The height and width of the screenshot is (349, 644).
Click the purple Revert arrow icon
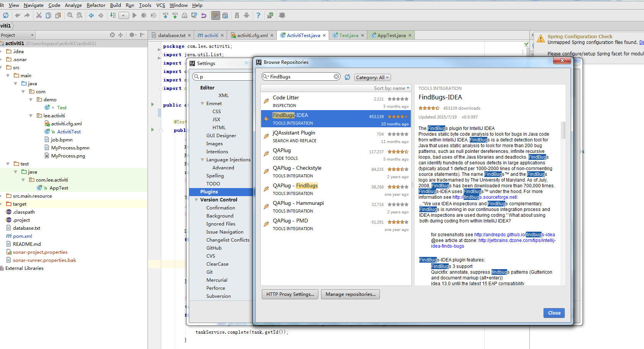point(204,15)
